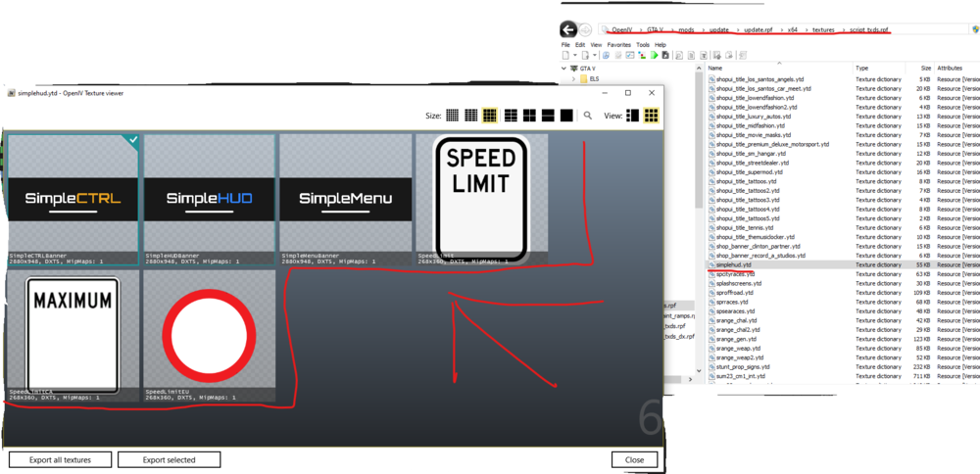Select sproffroad.ytd file
980x474 pixels.
[x=731, y=292]
